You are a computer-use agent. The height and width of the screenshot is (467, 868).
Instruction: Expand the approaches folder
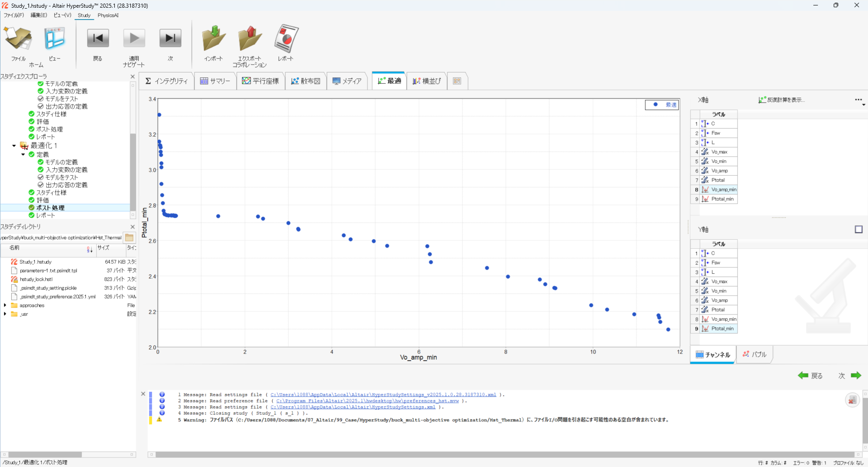point(5,305)
